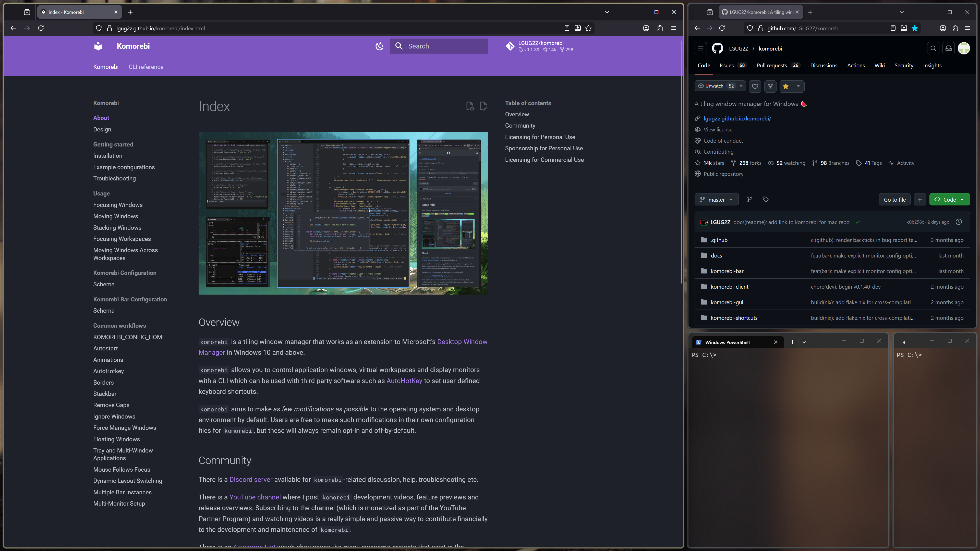Click the tags icon beside master branch

(765, 200)
